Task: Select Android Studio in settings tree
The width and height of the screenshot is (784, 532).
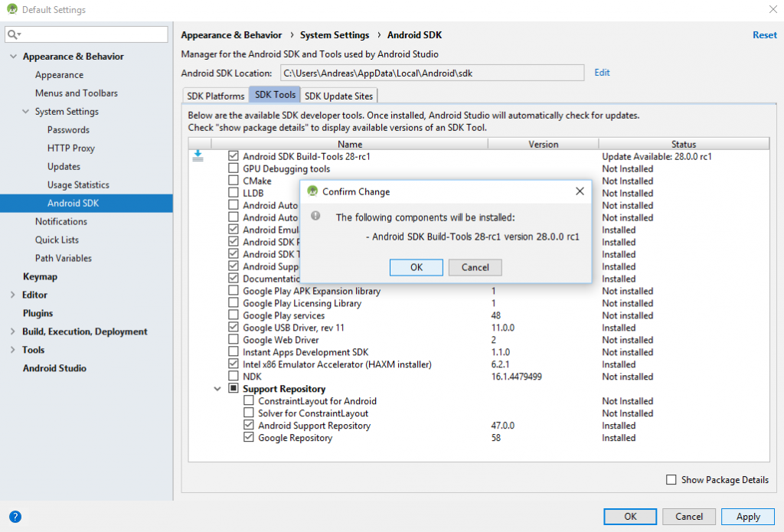Action: 54,368
